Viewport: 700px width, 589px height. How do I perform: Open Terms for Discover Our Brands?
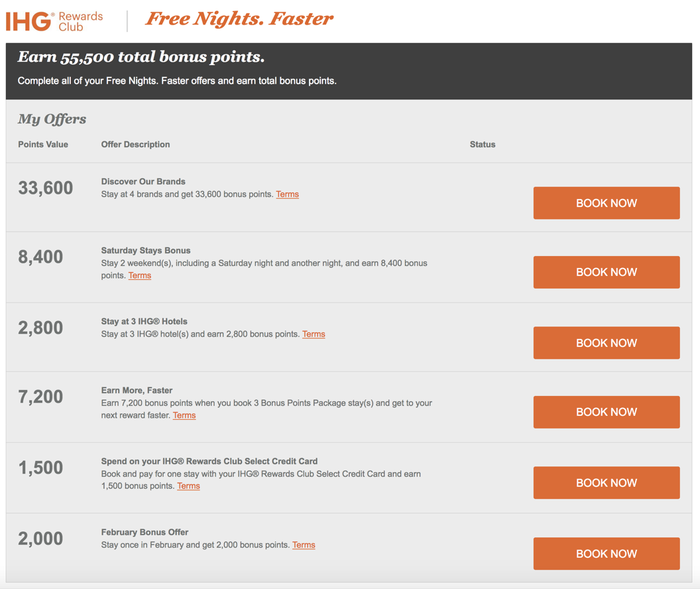pyautogui.click(x=287, y=194)
